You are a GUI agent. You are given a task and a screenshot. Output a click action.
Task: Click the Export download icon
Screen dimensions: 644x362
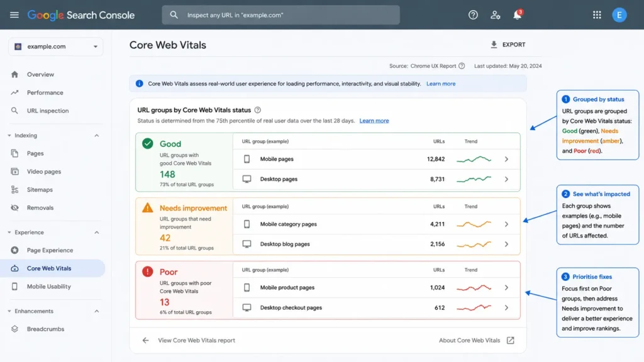tap(494, 45)
